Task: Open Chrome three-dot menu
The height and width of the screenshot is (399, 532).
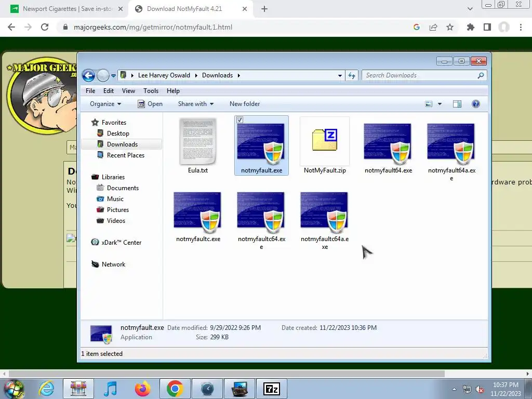Action: (x=521, y=27)
